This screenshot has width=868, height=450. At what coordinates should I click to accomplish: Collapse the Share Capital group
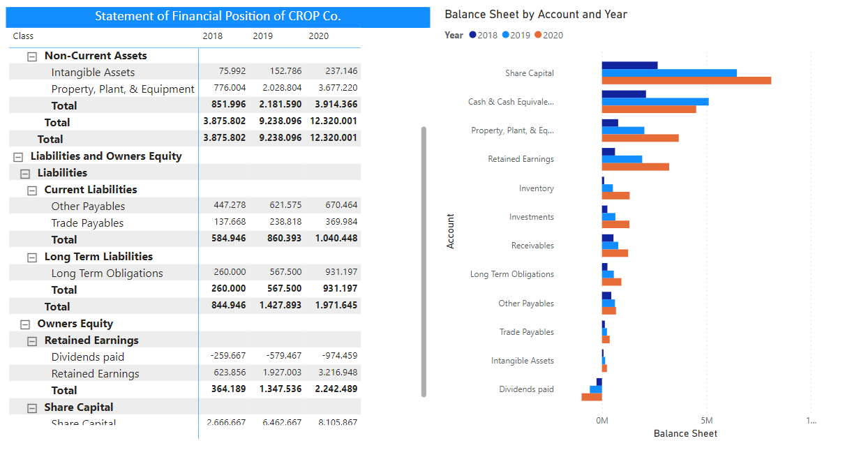pyautogui.click(x=32, y=407)
